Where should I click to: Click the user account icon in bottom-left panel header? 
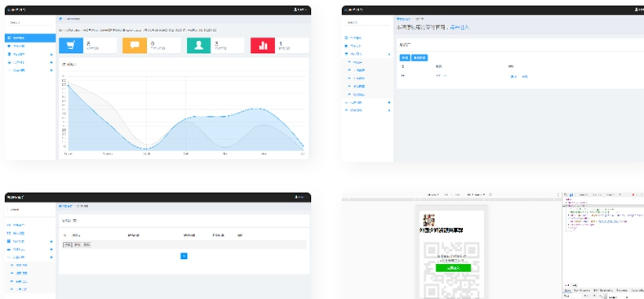point(296,197)
